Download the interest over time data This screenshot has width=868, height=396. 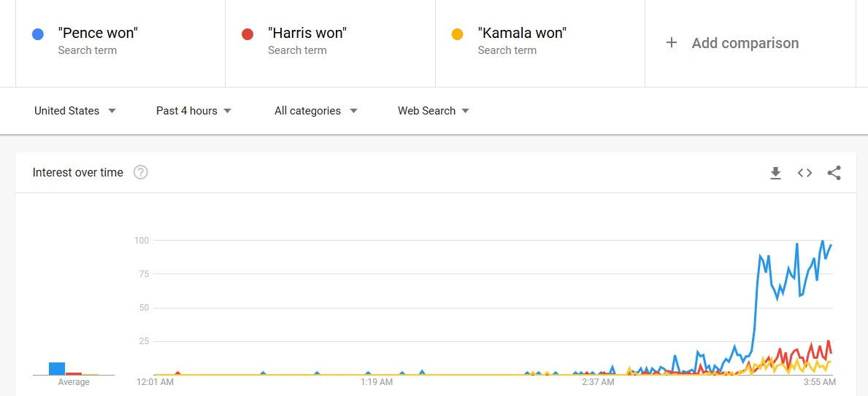coord(775,173)
